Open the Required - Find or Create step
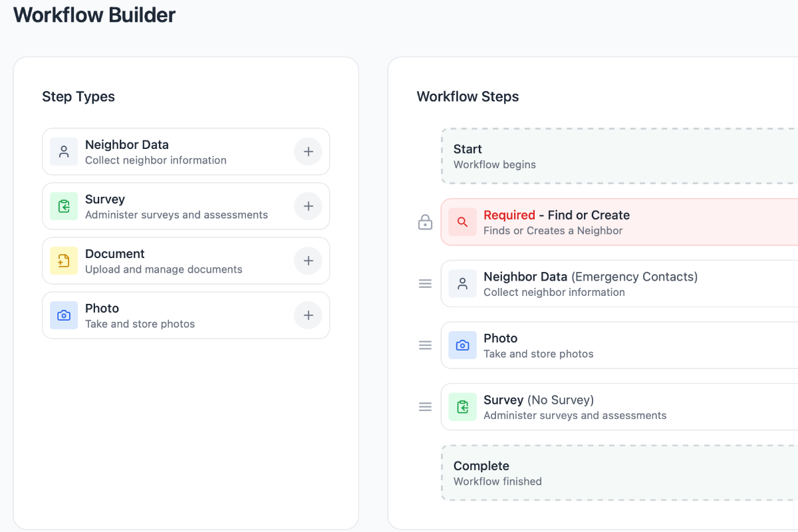The image size is (798, 532). coord(598,222)
